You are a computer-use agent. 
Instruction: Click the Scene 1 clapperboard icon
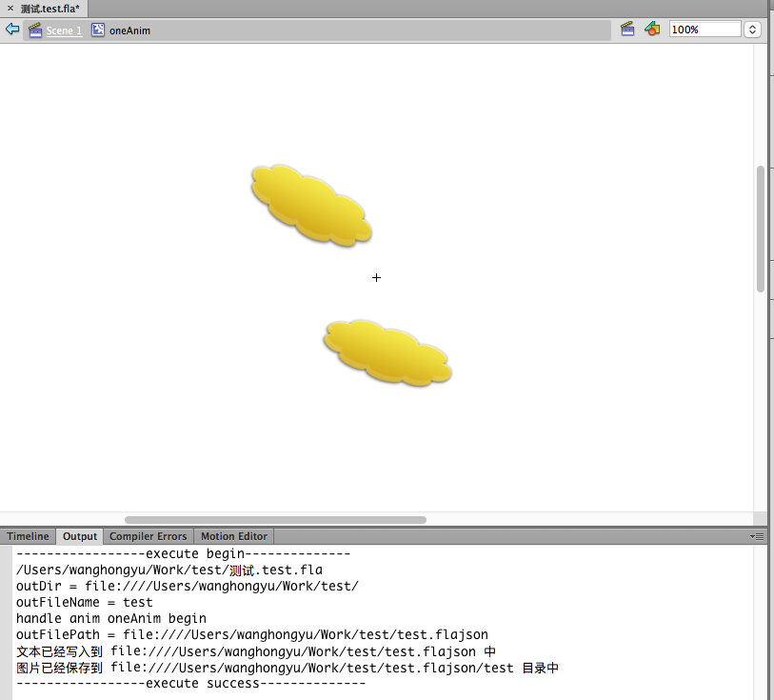click(35, 30)
